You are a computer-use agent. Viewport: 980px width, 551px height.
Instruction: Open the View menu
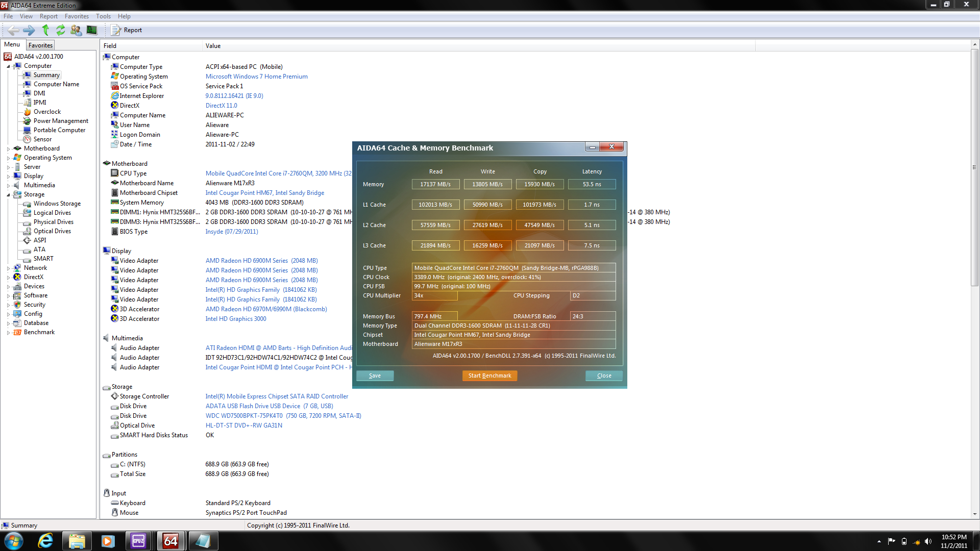pyautogui.click(x=26, y=16)
